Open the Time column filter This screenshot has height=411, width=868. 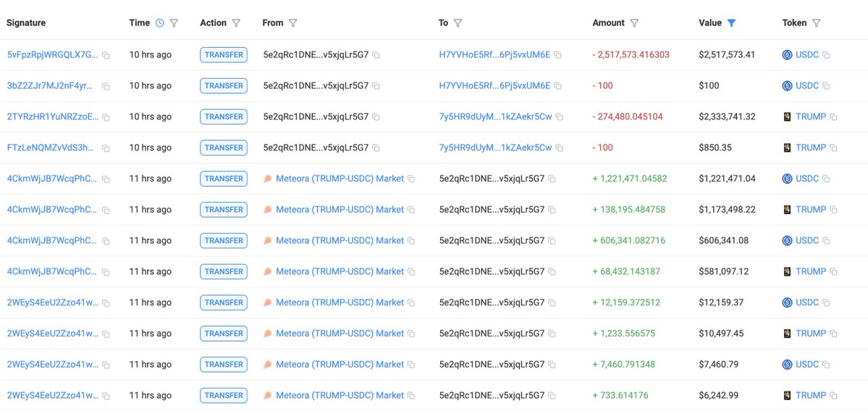pyautogui.click(x=174, y=23)
